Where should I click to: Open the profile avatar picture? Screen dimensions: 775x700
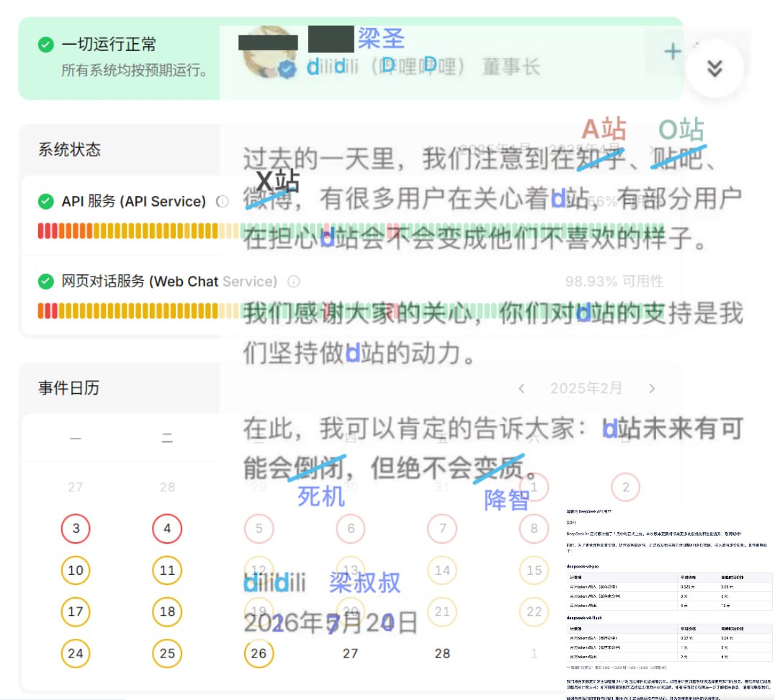point(269,52)
